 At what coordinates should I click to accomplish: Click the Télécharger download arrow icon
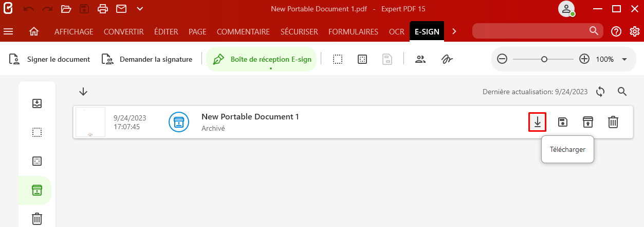click(537, 122)
